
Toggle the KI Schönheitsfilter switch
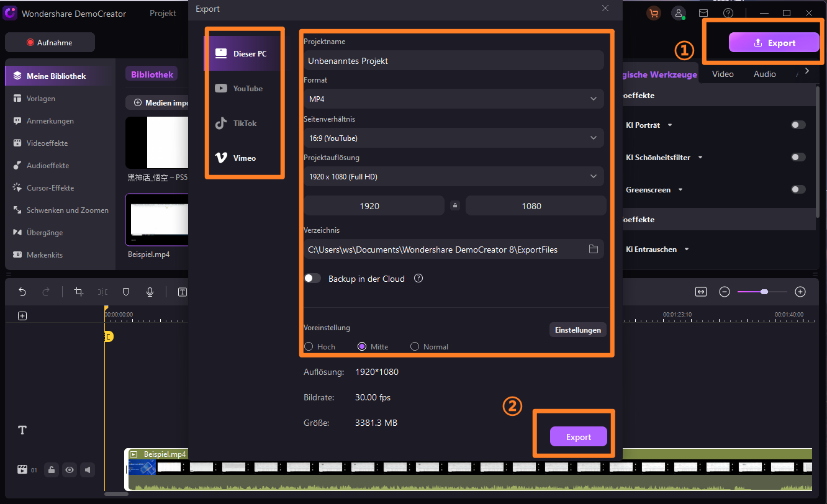(798, 157)
